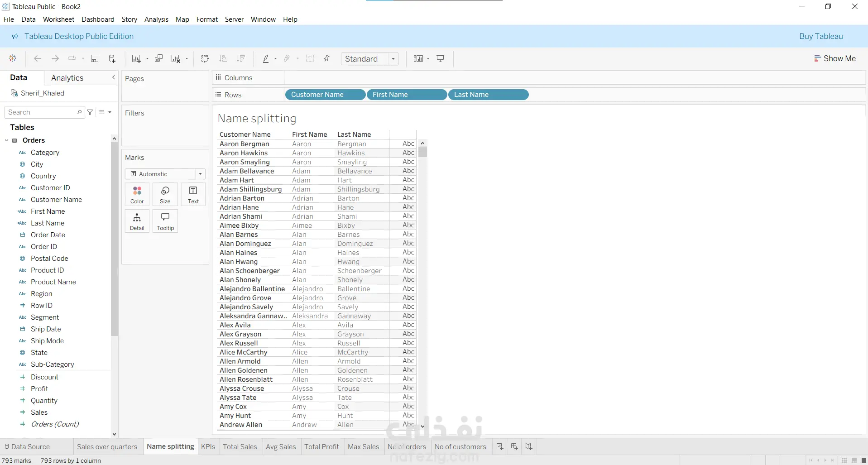Open the highlight dropdown arrow
This screenshot has height=465, width=868.
click(x=275, y=59)
